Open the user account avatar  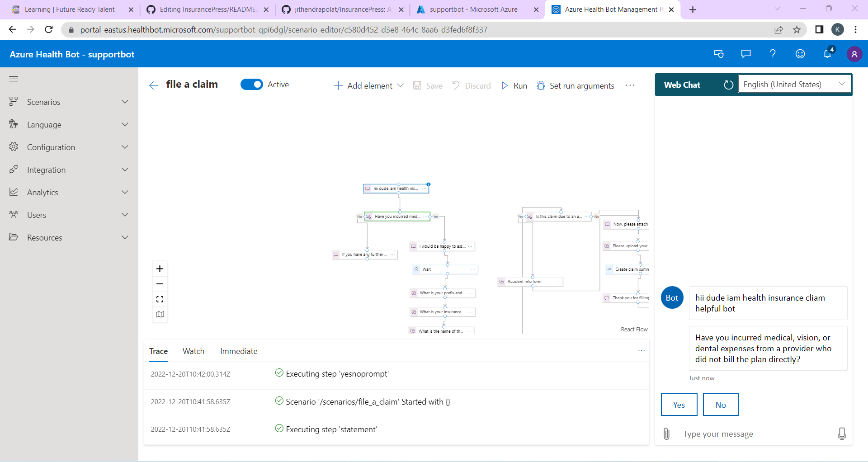coord(854,54)
